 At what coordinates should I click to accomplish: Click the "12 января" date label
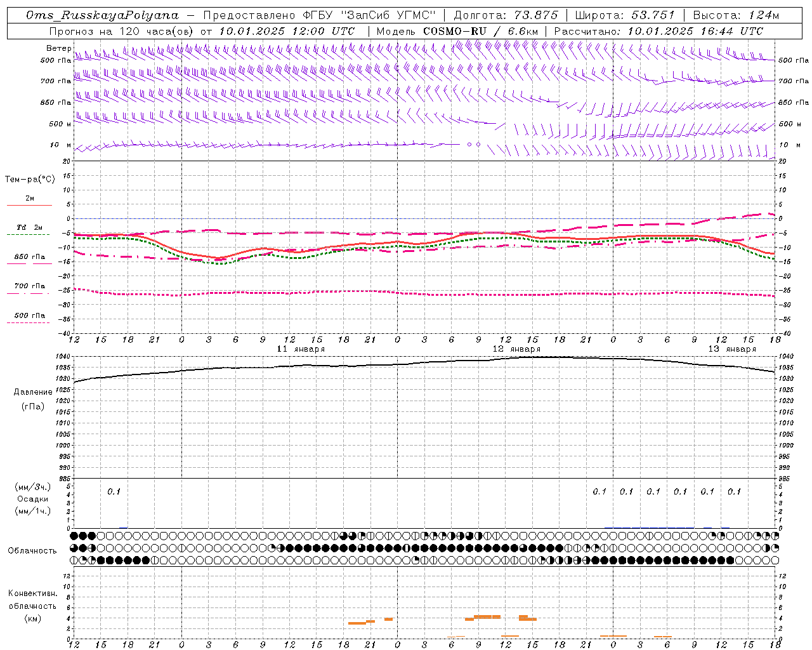point(516,349)
